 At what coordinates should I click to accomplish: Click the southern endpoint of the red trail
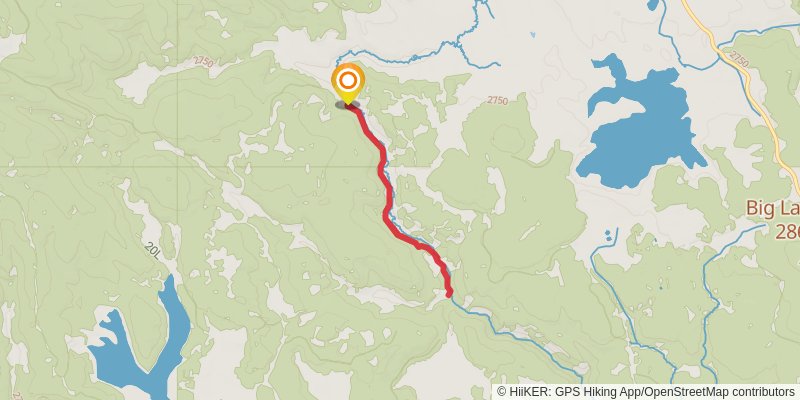click(449, 294)
